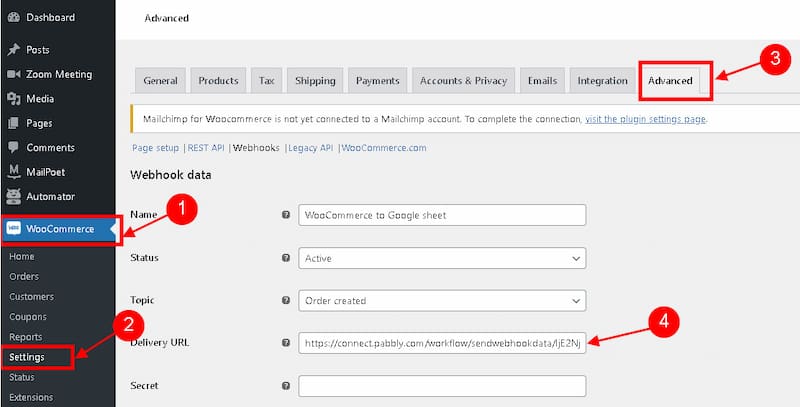Click help tooltip icon beside Delivery URL
This screenshot has width=800, height=407.
tap(286, 343)
